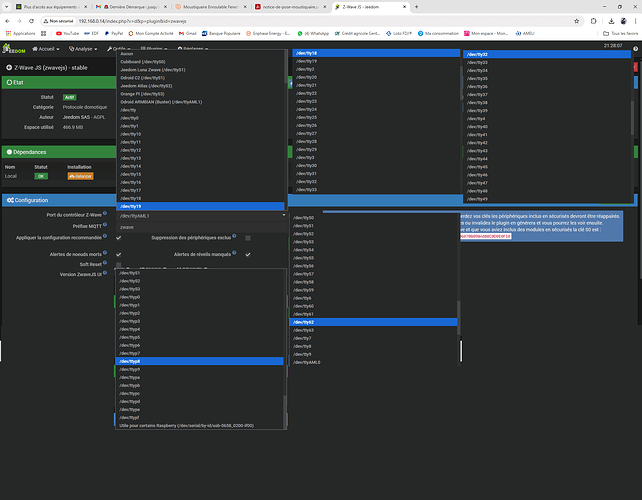Open Chrome downloads icon
This screenshot has height=500, width=642.
pyautogui.click(x=611, y=21)
